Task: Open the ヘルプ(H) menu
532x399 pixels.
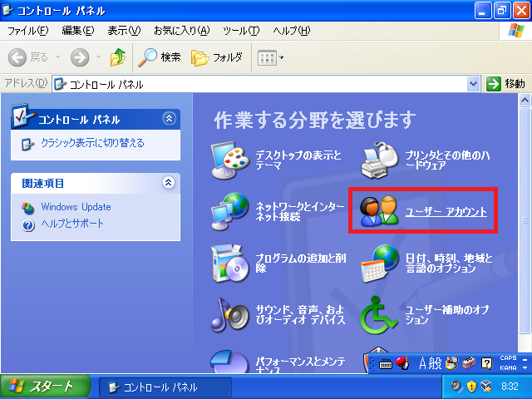Action: click(x=291, y=31)
